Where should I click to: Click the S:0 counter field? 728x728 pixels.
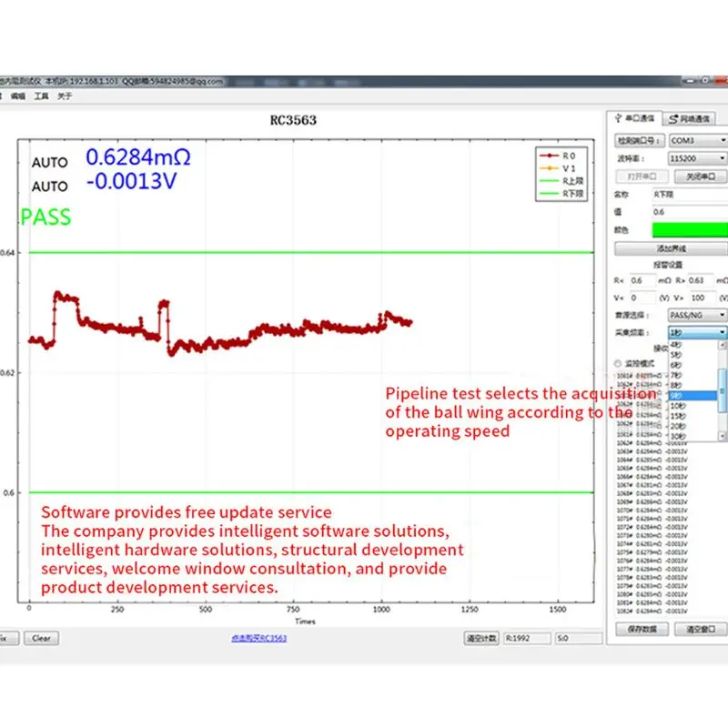(579, 639)
